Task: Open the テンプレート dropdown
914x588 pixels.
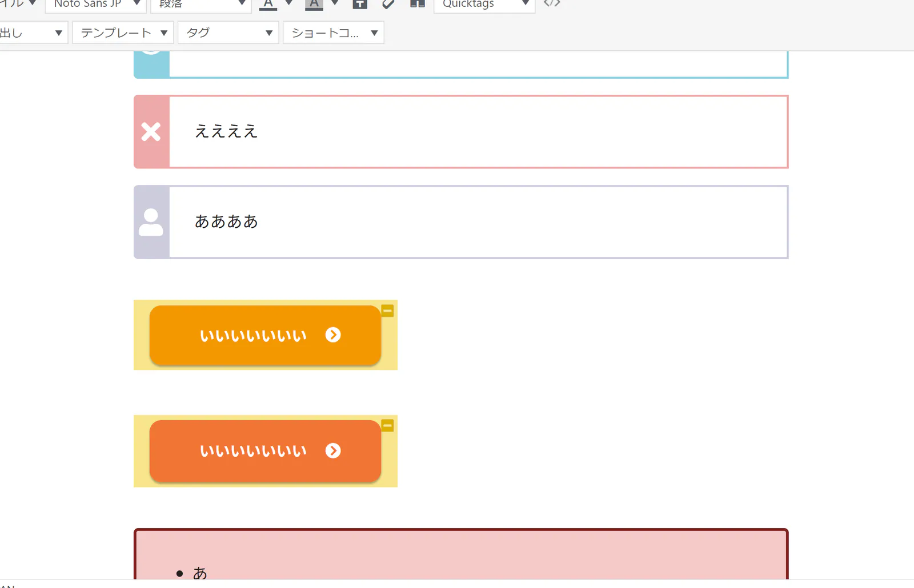Action: pos(123,33)
